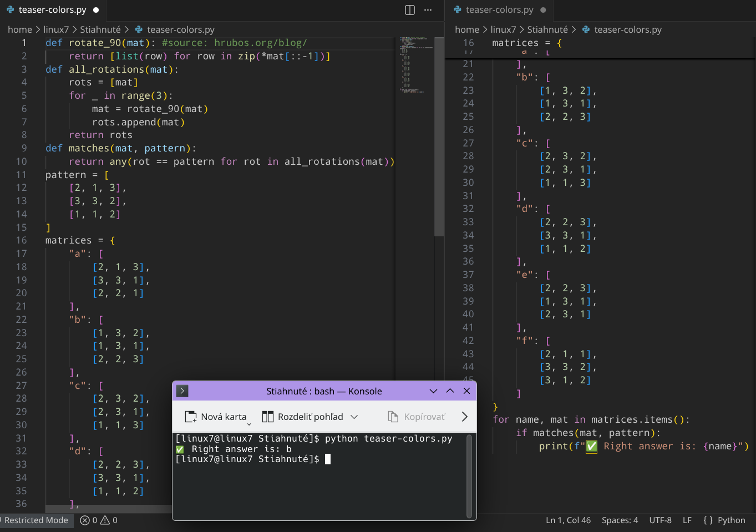This screenshot has width=756, height=532.
Task: Click the Kopírovať copy icon
Action: pyautogui.click(x=393, y=417)
